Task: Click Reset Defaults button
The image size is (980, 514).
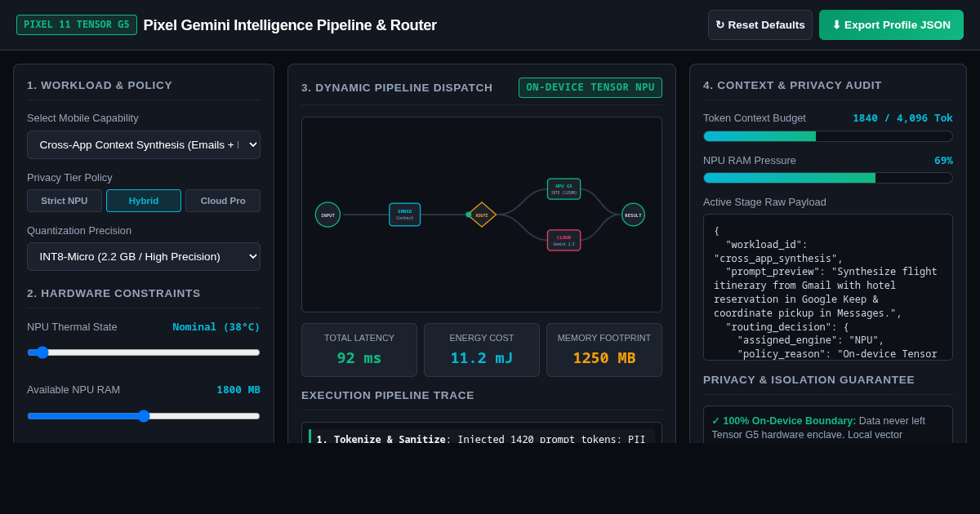Action: [x=760, y=24]
